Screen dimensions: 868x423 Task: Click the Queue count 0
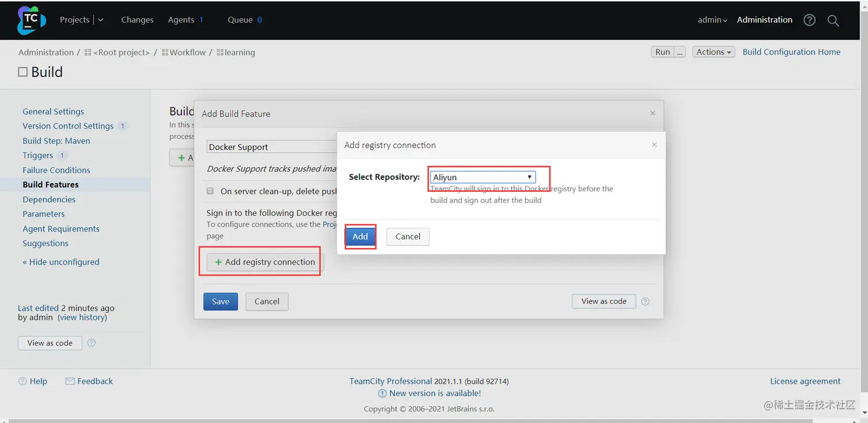coord(259,20)
